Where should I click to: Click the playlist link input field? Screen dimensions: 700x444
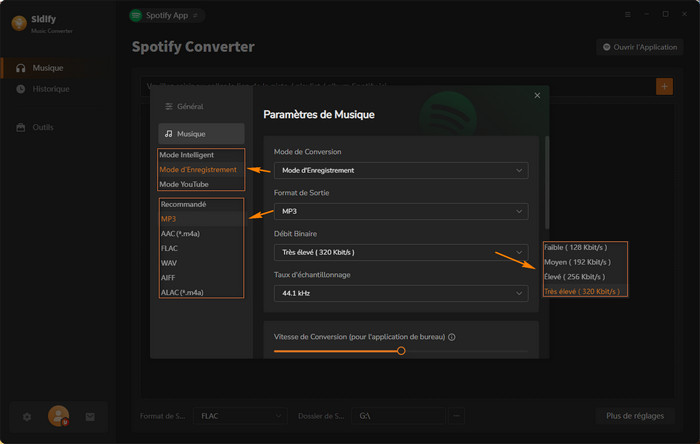click(x=397, y=87)
